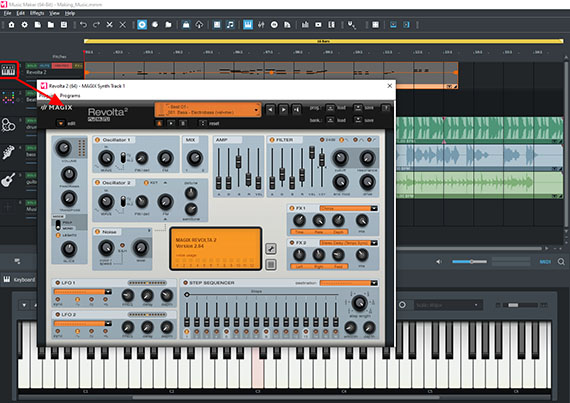Screen dimensions: 570x403
Task: Click the bar chart icon in toolbar
Action: coord(305,25)
